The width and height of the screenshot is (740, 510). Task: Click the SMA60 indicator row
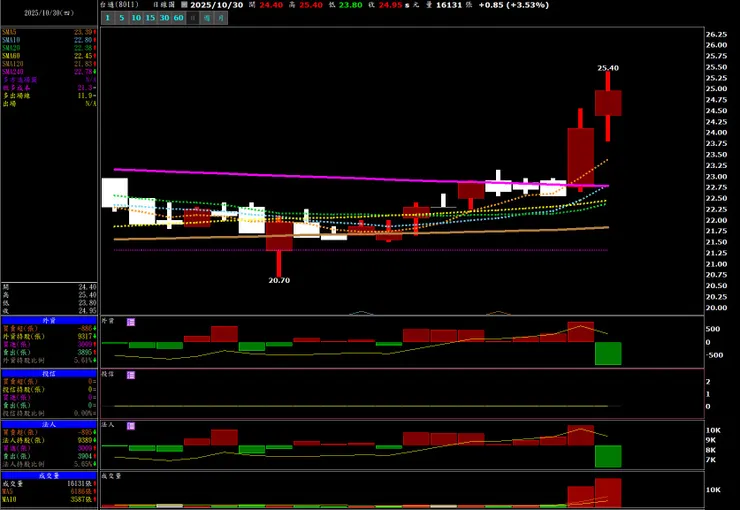coord(49,56)
